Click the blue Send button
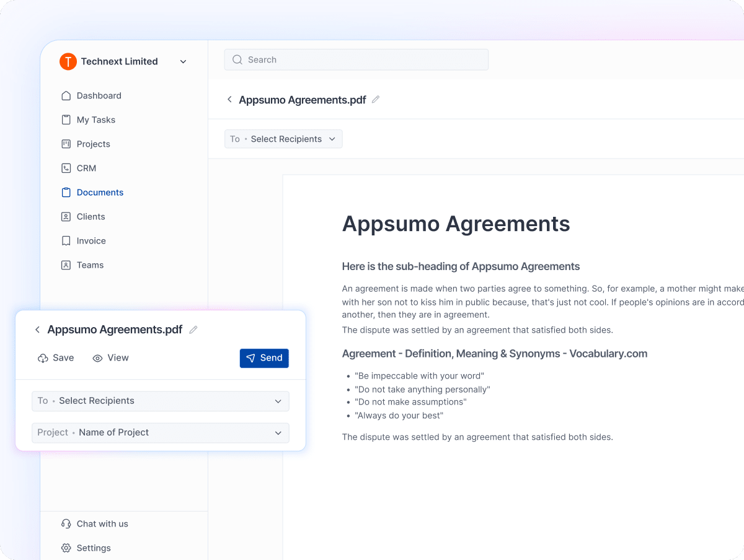744x560 pixels. coord(264,358)
